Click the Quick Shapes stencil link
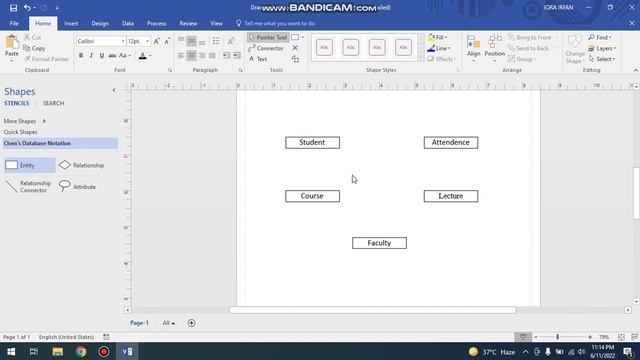 [x=20, y=132]
